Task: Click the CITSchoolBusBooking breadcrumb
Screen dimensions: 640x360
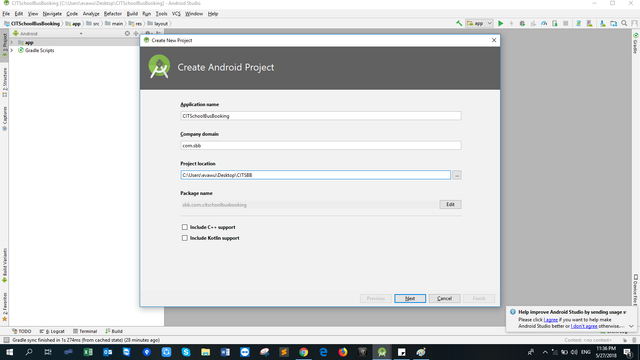Action: pyautogui.click(x=32, y=24)
